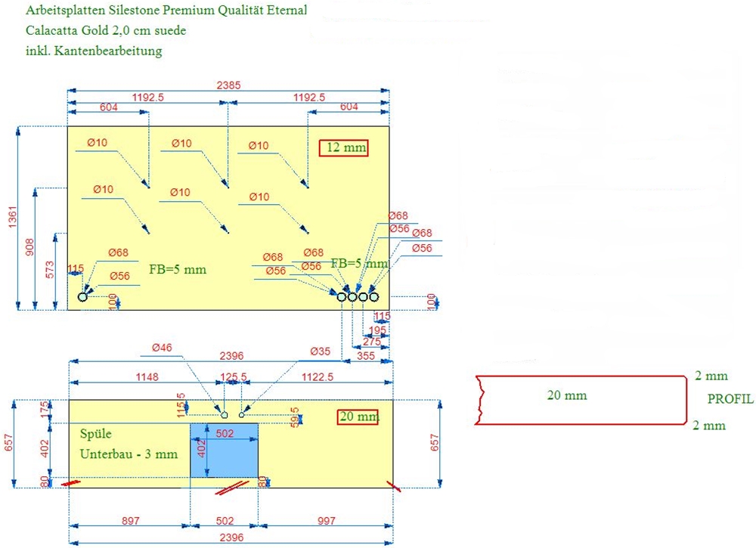Viewport: 756px width, 548px height.
Task: Select the upper '2 mm' profile label
Action: point(711,376)
